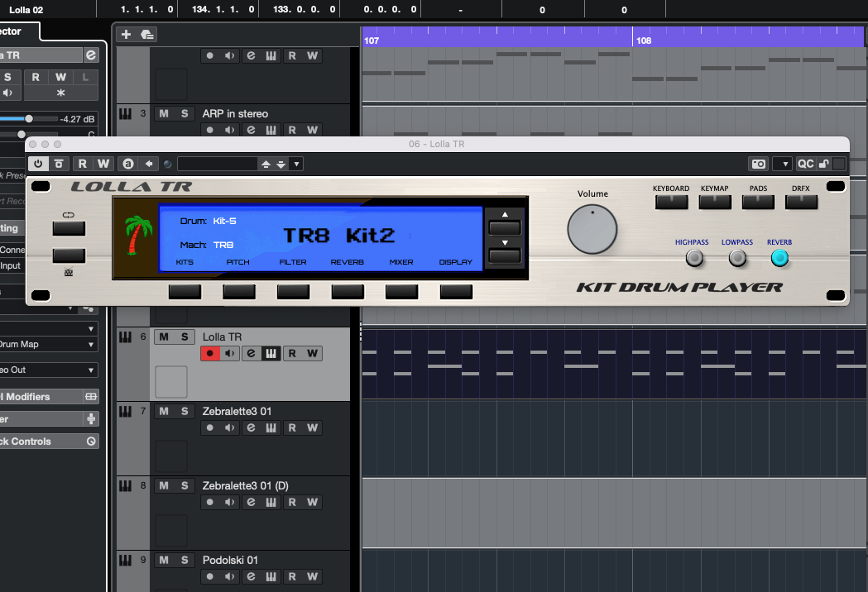The height and width of the screenshot is (592, 868).
Task: Click the button under the FILTER label
Action: [x=294, y=292]
